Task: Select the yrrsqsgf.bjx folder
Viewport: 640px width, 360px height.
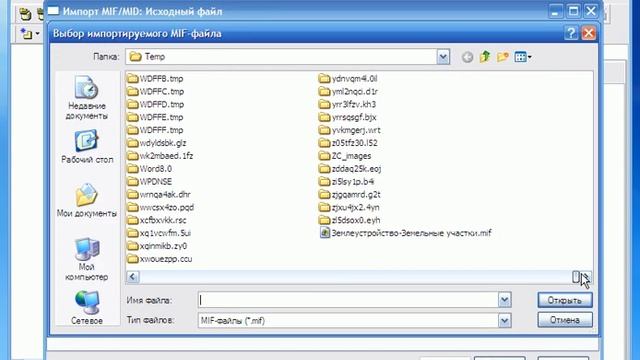Action: point(348,117)
